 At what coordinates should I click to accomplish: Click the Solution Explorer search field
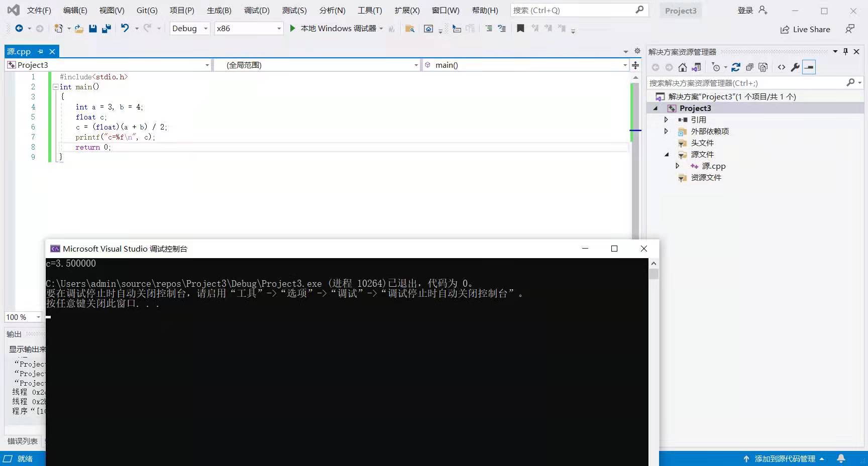point(754,83)
